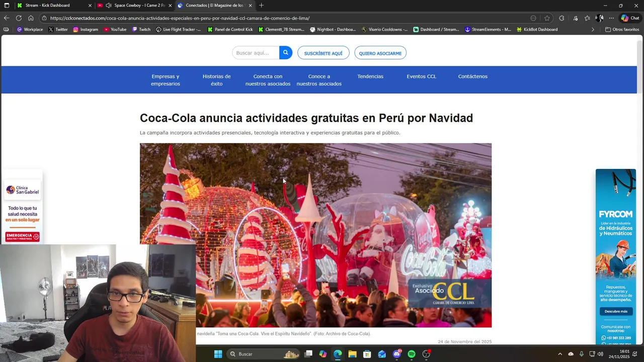The height and width of the screenshot is (362, 644).
Task: Open Spotify from the taskbar
Action: [412, 354]
